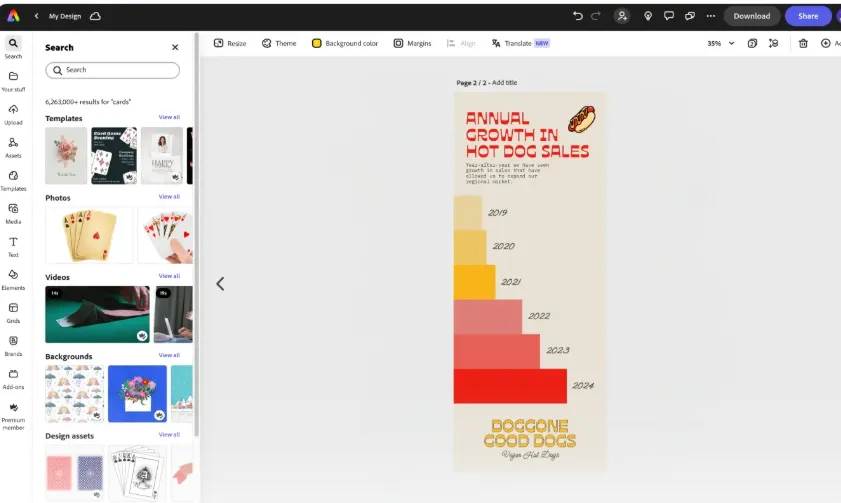The width and height of the screenshot is (841, 503).
Task: Click the Background color swatch
Action: [x=317, y=43]
